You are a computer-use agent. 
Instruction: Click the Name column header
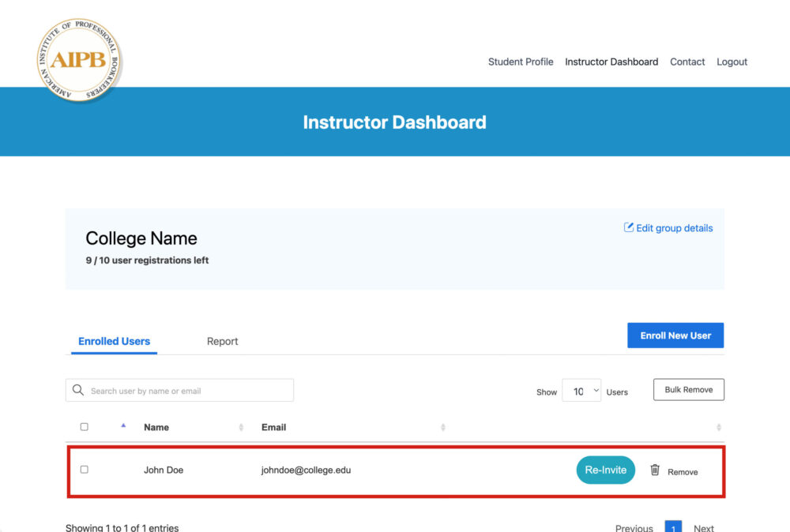(x=156, y=427)
